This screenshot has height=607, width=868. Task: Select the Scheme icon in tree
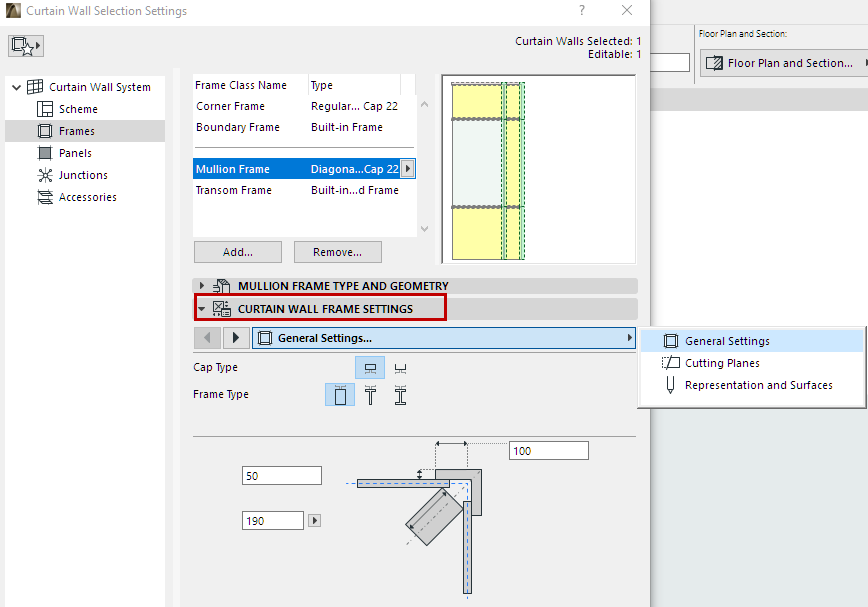pyautogui.click(x=45, y=109)
